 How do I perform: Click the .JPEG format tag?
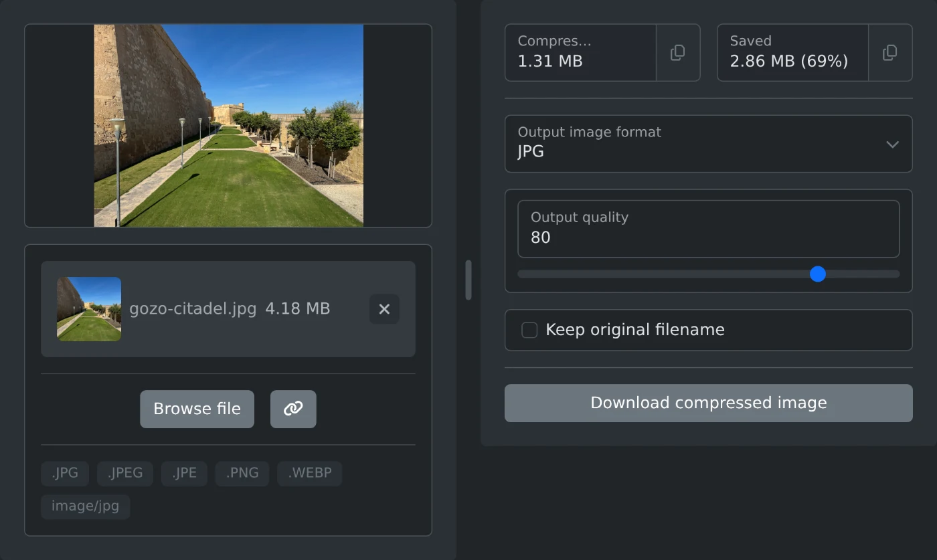[125, 473]
